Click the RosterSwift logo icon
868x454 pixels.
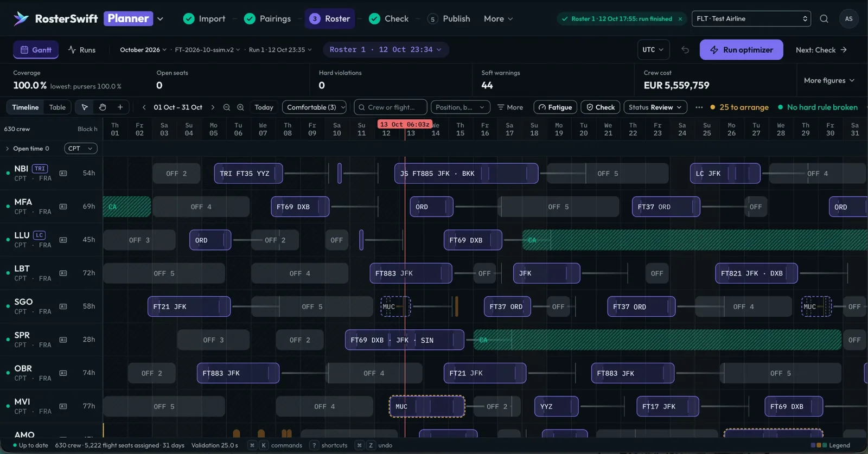click(21, 18)
